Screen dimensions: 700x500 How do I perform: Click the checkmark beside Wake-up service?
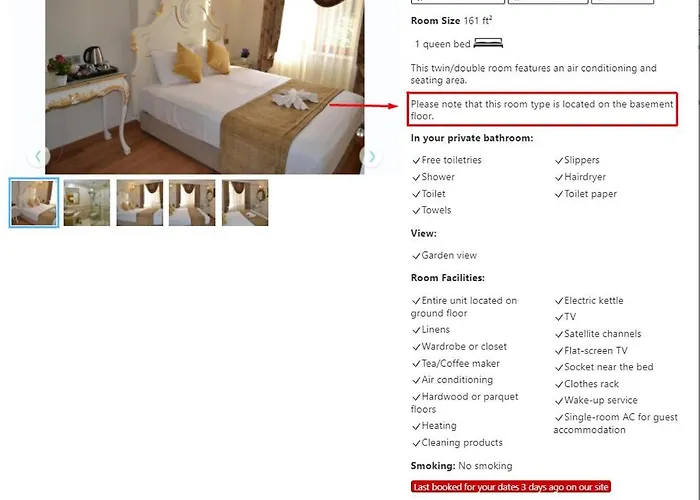[558, 401]
